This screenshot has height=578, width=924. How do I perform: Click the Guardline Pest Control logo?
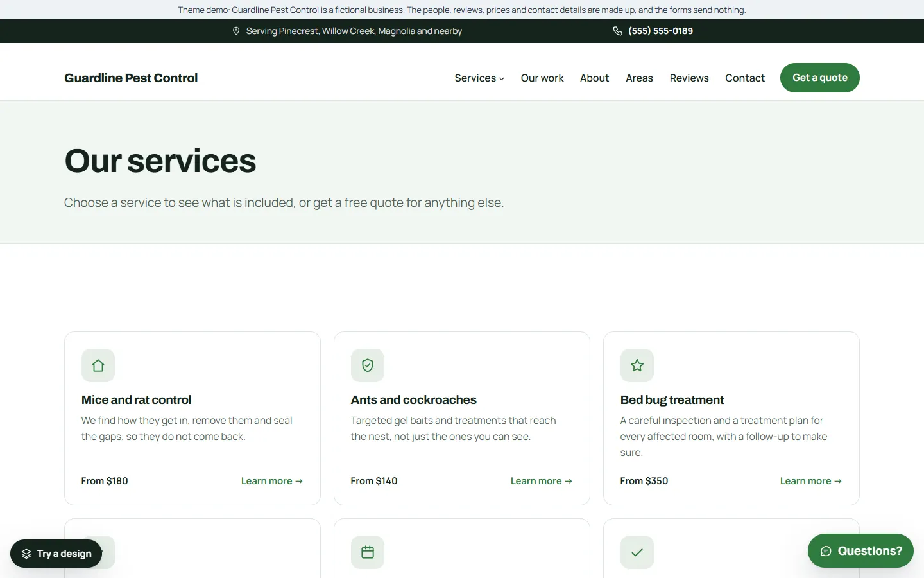131,78
